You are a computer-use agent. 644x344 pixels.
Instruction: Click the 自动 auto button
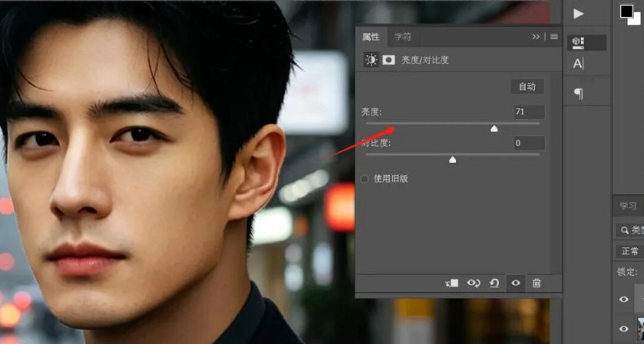pyautogui.click(x=527, y=87)
